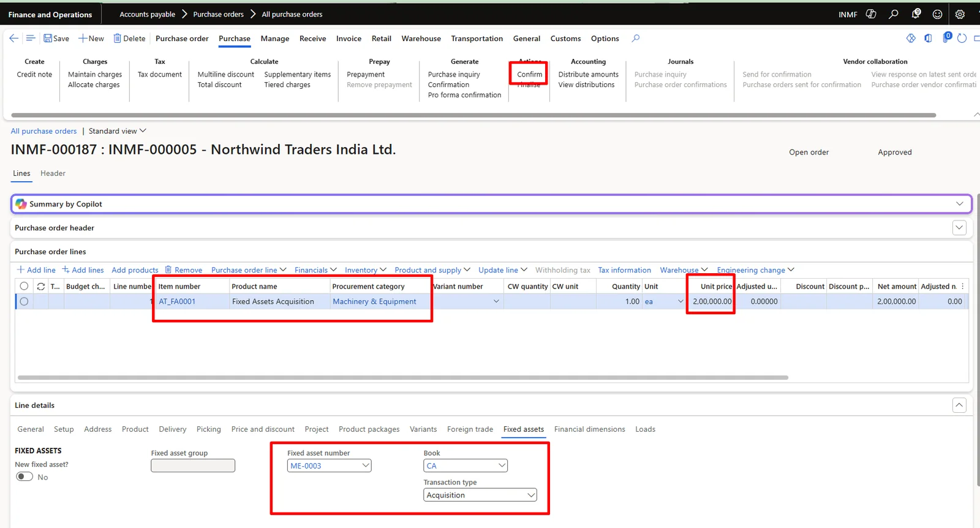Open the Book dropdown showing CA
The width and height of the screenshot is (980, 528).
point(502,466)
